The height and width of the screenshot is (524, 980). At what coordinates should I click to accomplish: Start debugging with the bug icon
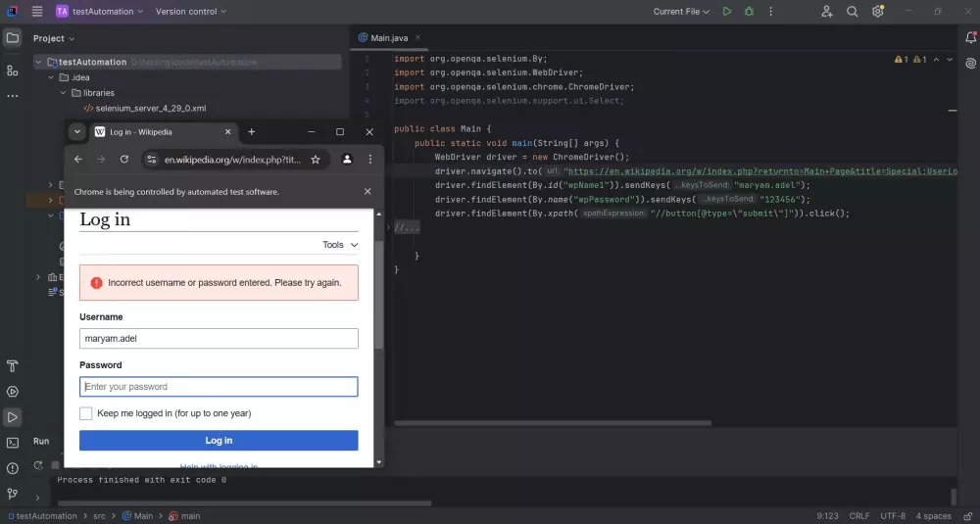coord(749,11)
